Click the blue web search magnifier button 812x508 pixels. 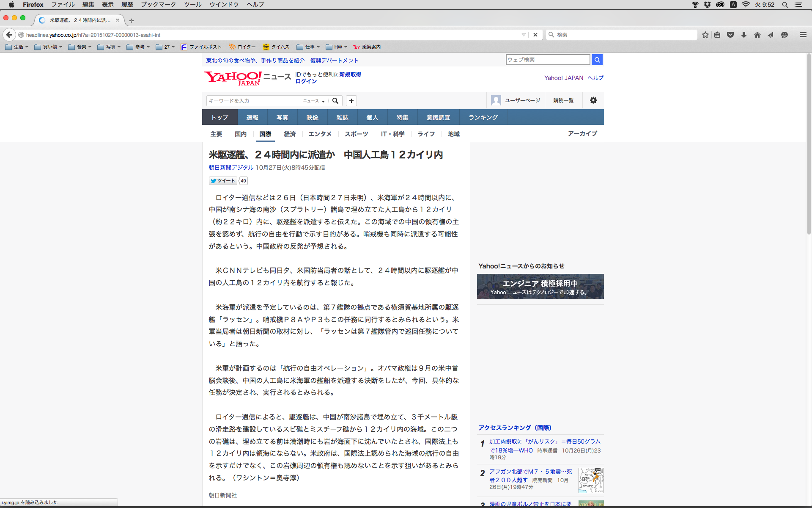[x=597, y=60]
